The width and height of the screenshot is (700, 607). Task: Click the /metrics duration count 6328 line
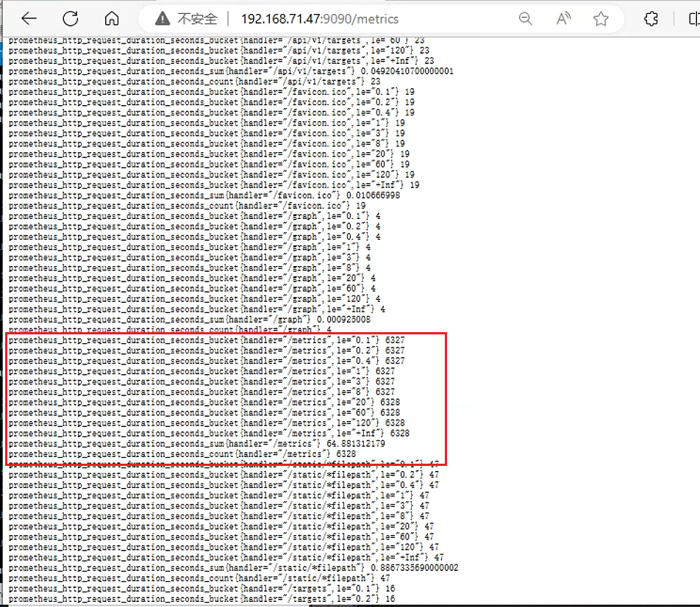coord(182,453)
